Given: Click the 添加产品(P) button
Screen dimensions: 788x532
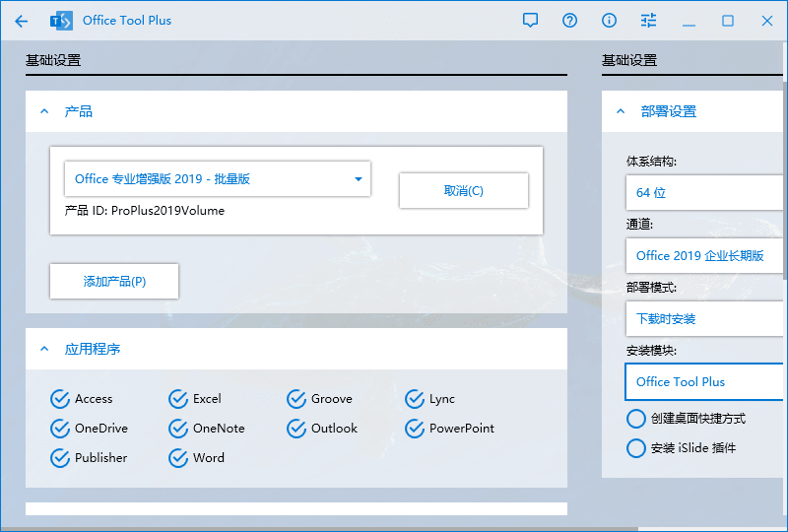Looking at the screenshot, I should 114,282.
